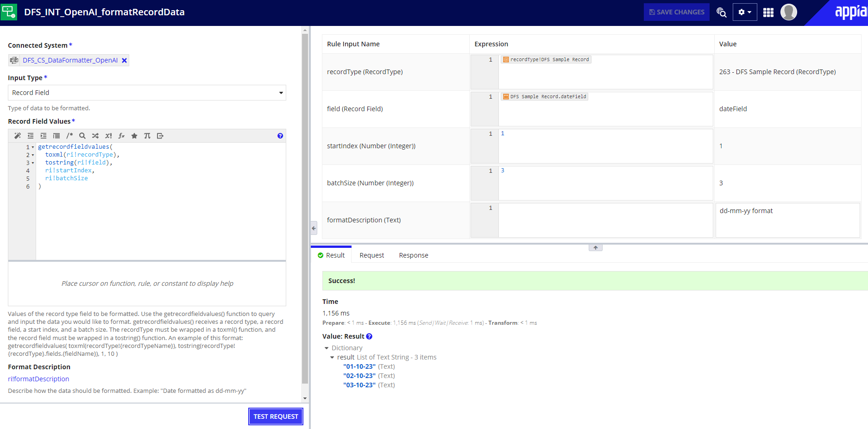Image resolution: width=868 pixels, height=429 pixels.
Task: Click into the startIndex expression field
Action: tap(605, 146)
